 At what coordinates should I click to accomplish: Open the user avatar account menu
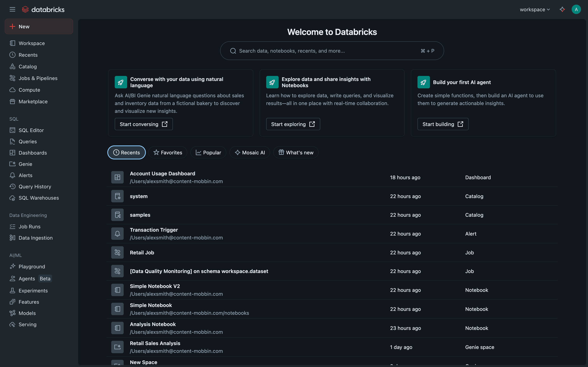tap(576, 10)
